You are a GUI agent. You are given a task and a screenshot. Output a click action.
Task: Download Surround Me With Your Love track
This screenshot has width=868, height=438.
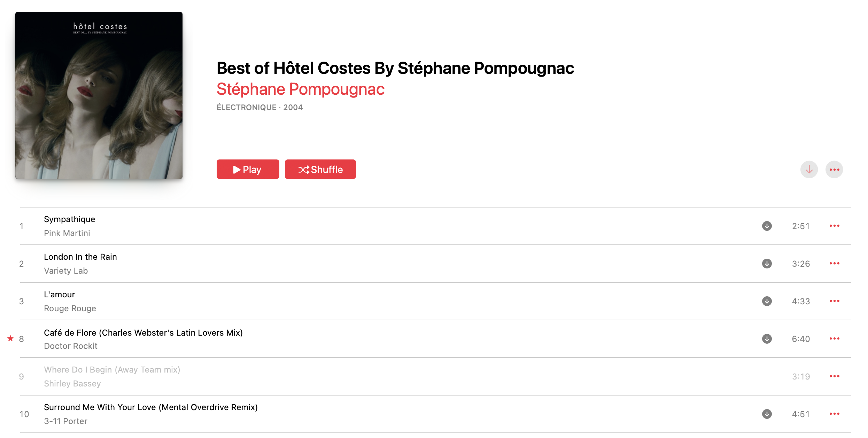(767, 414)
